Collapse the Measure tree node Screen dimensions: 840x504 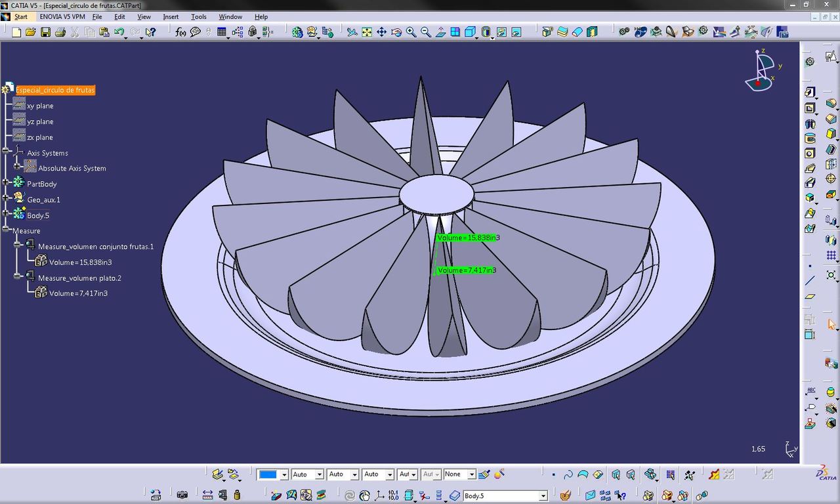6,230
